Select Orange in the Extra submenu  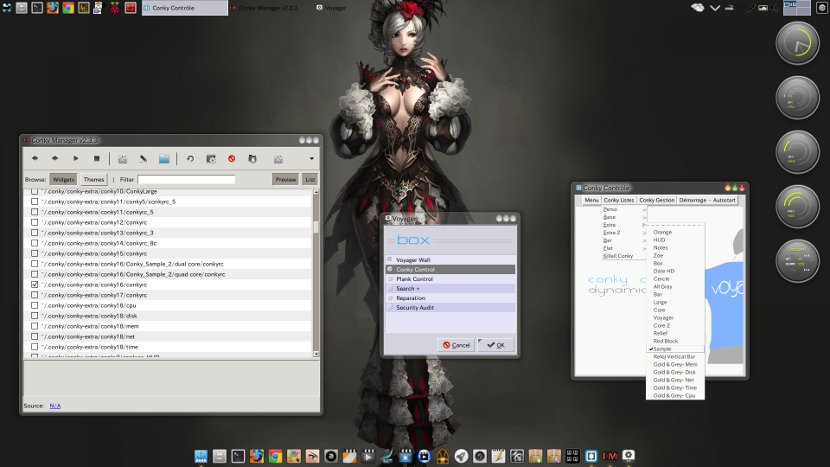(x=675, y=232)
